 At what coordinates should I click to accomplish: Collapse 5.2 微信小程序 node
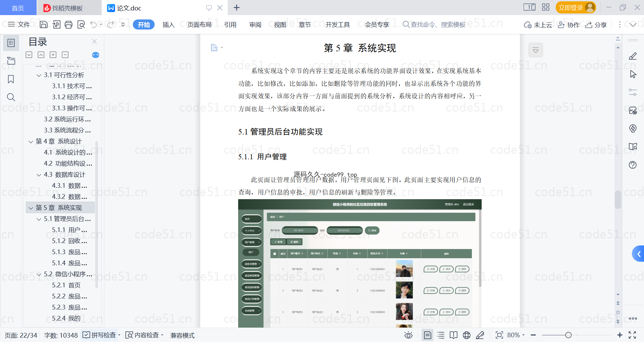click(39, 275)
